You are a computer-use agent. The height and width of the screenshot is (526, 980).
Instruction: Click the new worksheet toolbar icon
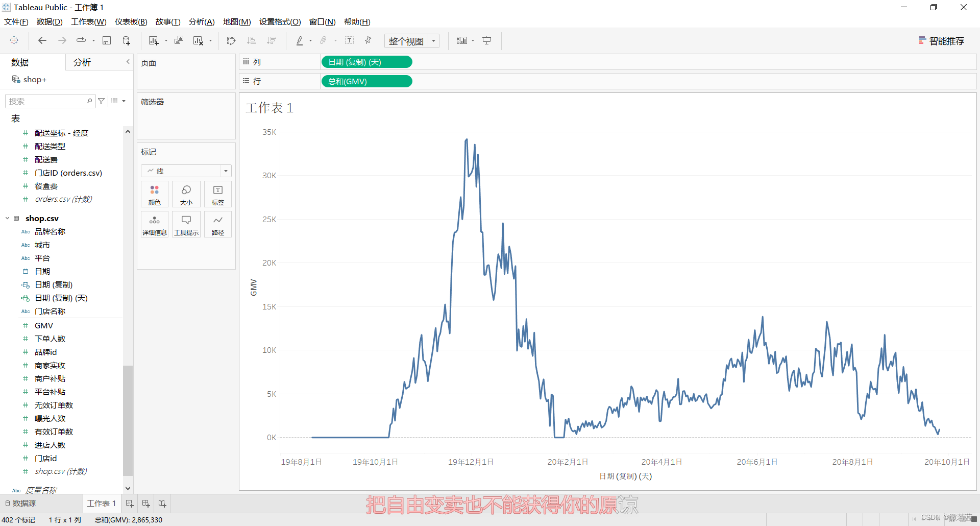pyautogui.click(x=154, y=40)
